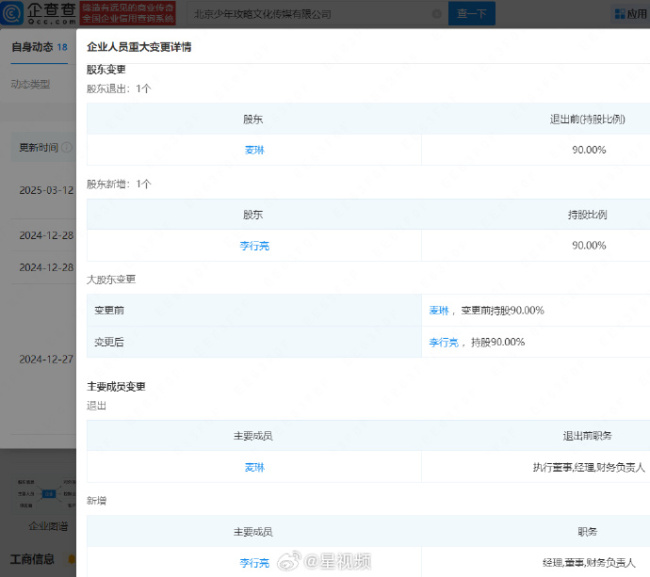Viewport: 650px width, 577px height.
Task: Click the 持股比例 column header
Action: click(587, 215)
